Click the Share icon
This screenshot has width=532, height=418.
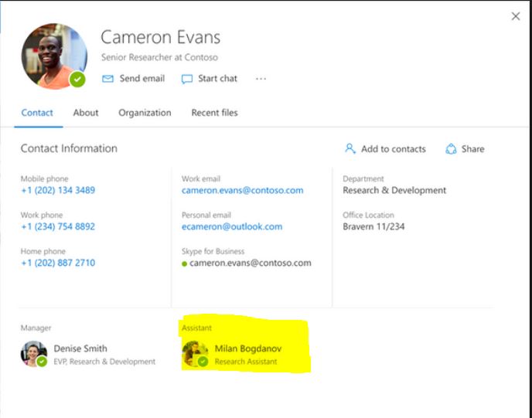click(451, 149)
